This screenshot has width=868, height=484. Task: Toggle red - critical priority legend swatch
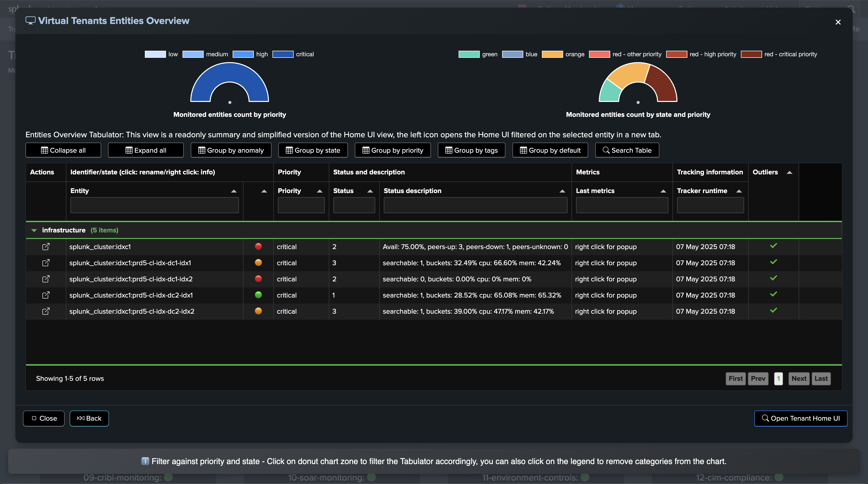[x=751, y=54]
